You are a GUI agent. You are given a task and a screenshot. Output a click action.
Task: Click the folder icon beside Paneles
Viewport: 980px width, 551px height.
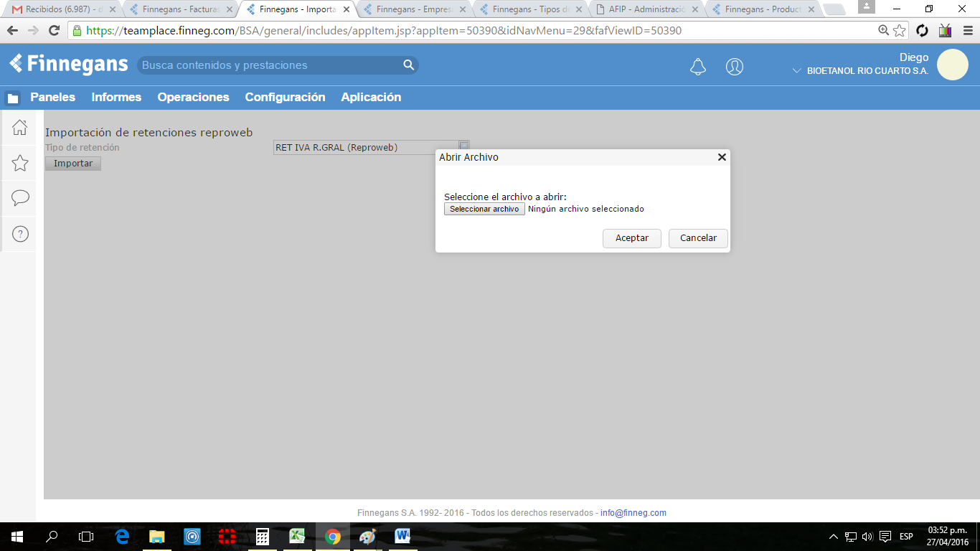pos(13,98)
